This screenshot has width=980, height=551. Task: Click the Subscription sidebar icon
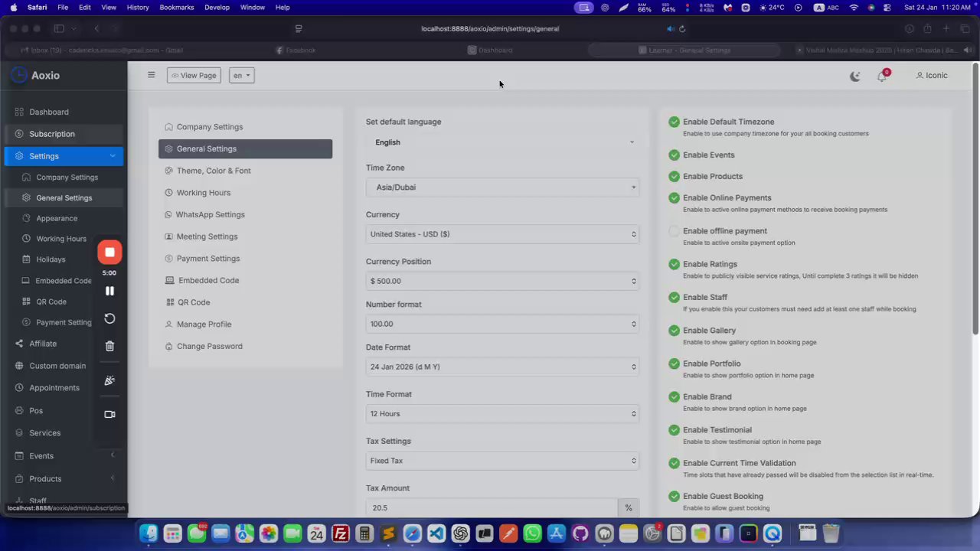19,134
